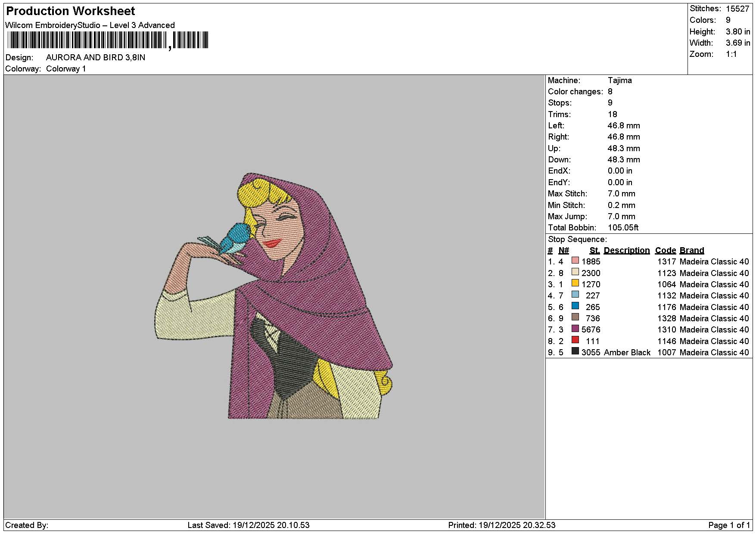
Task: Select the stitch count "15527"
Action: (737, 9)
